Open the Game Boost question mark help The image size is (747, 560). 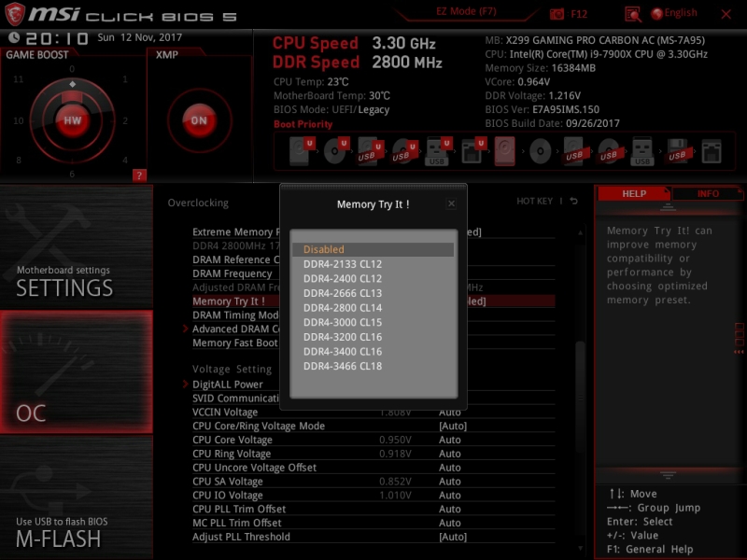click(x=139, y=175)
